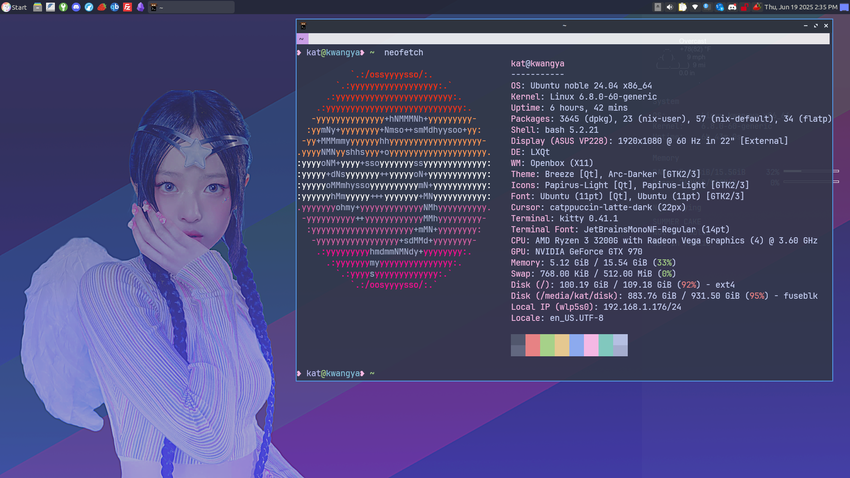Click the 'Cursor: catppuccin-latte-dark' line
This screenshot has height=478, width=850.
point(598,208)
